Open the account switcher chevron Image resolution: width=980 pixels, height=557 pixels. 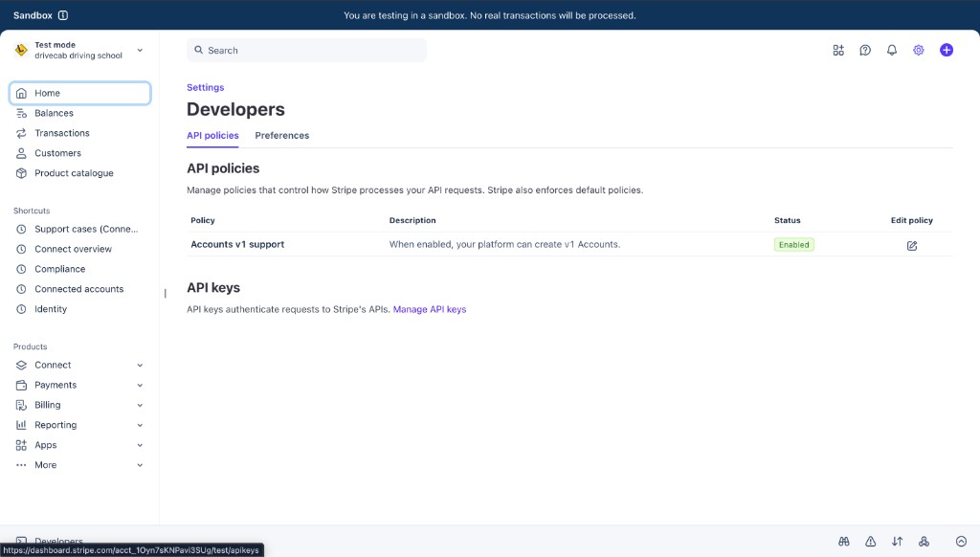coord(140,50)
